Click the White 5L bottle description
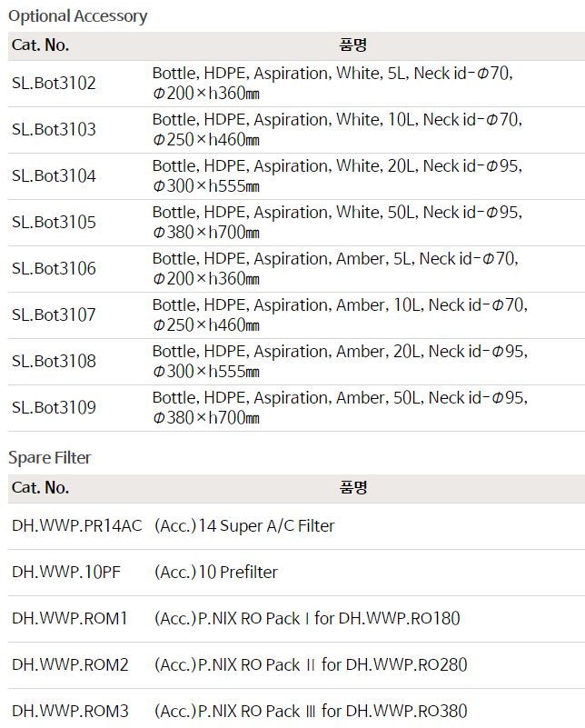The width and height of the screenshot is (585, 728). pyautogui.click(x=332, y=84)
